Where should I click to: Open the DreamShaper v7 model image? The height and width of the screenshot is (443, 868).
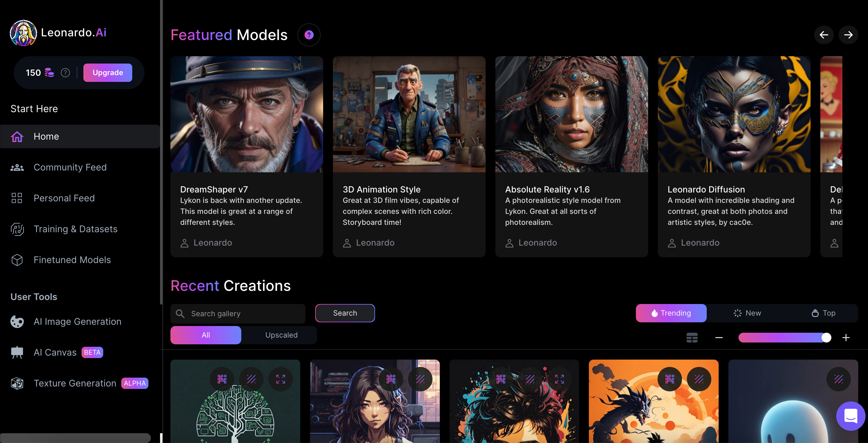(x=247, y=114)
